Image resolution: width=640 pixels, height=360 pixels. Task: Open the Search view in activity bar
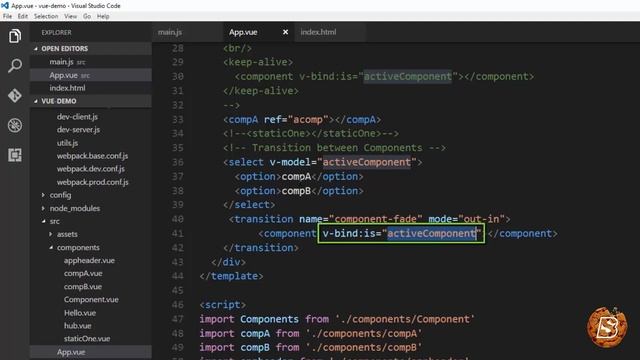click(15, 66)
